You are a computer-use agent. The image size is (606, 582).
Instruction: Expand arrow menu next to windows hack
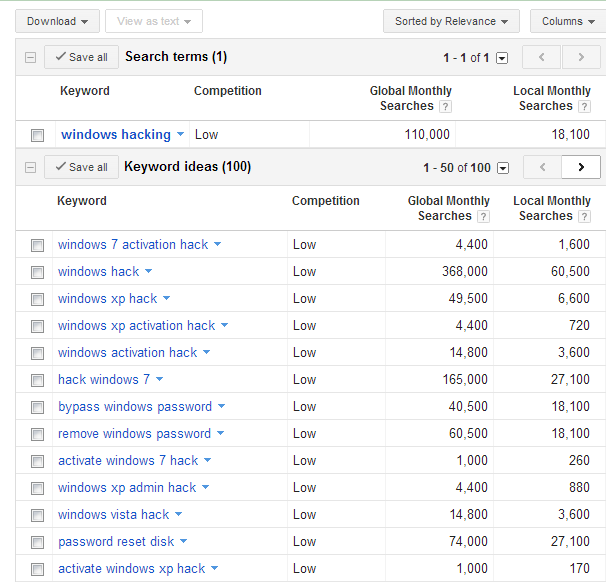coord(148,271)
